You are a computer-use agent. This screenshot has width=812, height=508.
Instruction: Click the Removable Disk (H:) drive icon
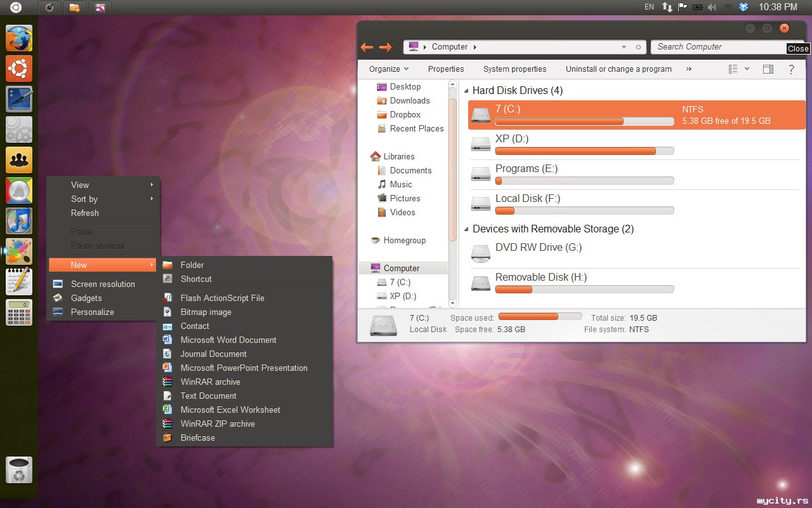[481, 283]
